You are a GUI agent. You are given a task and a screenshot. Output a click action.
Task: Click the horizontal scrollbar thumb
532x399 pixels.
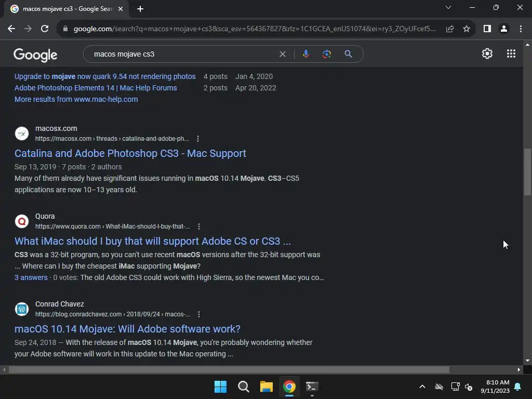click(229, 369)
